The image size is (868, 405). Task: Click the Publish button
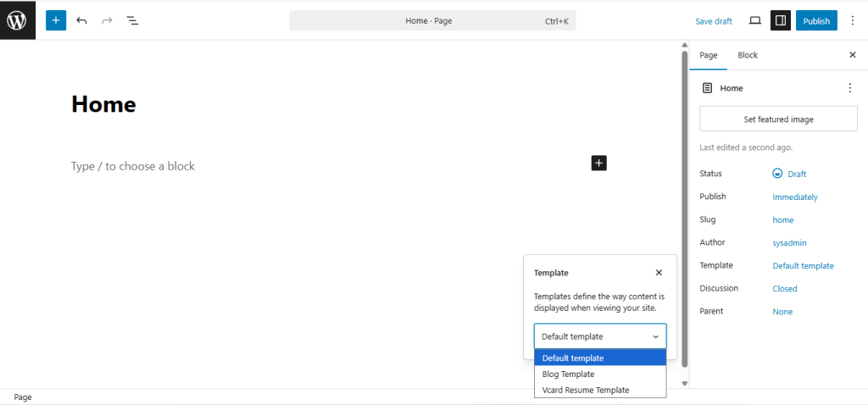816,21
